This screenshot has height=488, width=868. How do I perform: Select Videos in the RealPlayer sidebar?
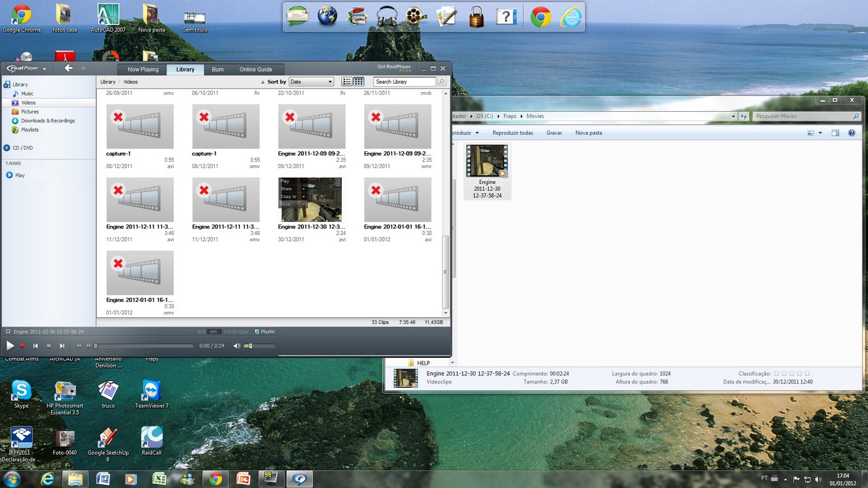click(28, 102)
